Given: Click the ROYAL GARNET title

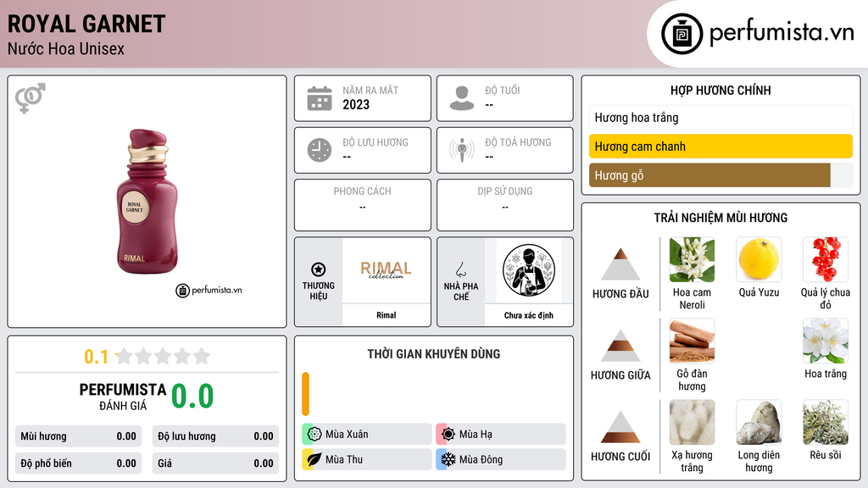Looking at the screenshot, I should click(x=86, y=24).
